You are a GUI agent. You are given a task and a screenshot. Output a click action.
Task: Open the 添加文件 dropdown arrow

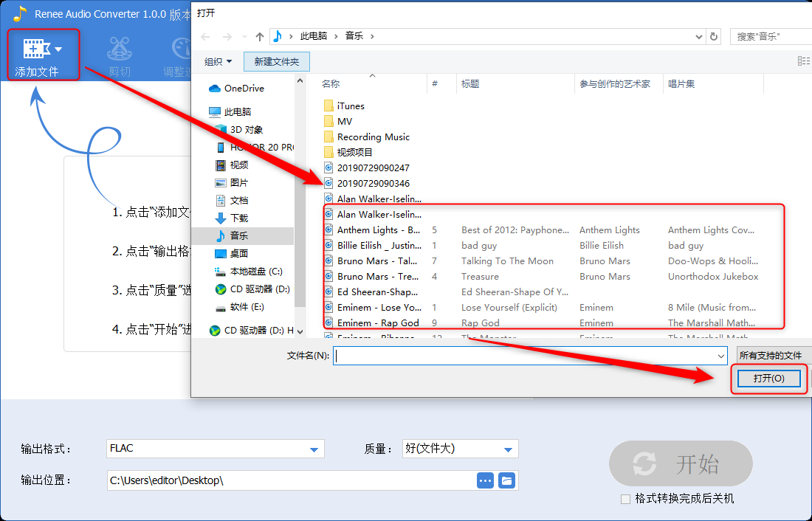[58, 49]
